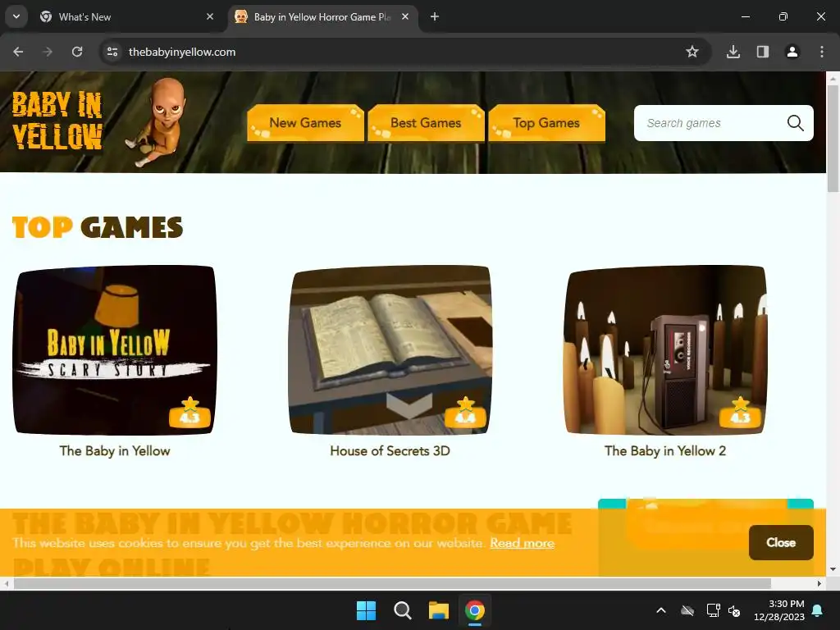Viewport: 840px width, 630px height.
Task: Click the address bar URL
Action: tap(182, 52)
